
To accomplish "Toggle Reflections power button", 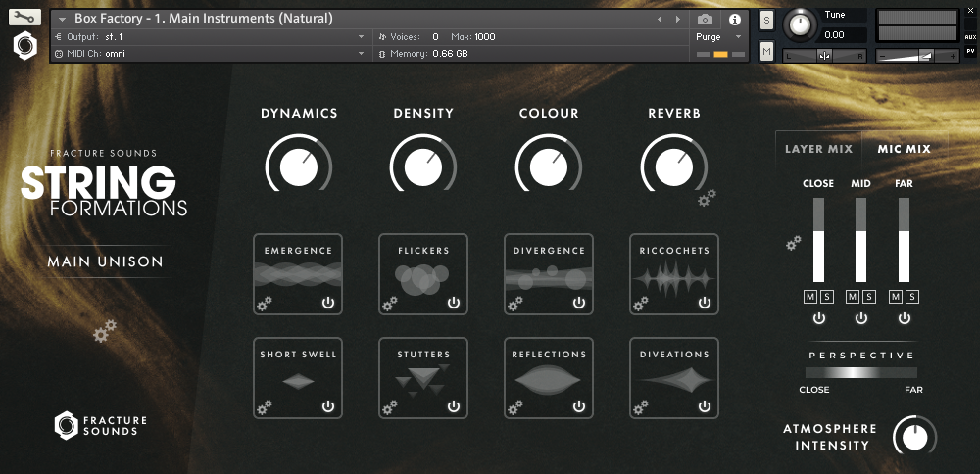I will pyautogui.click(x=579, y=407).
